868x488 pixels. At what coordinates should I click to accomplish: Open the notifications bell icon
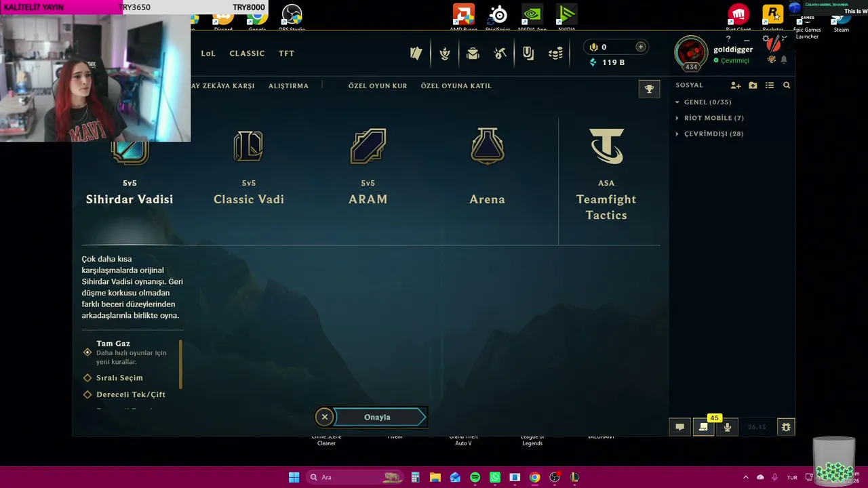coord(784,60)
